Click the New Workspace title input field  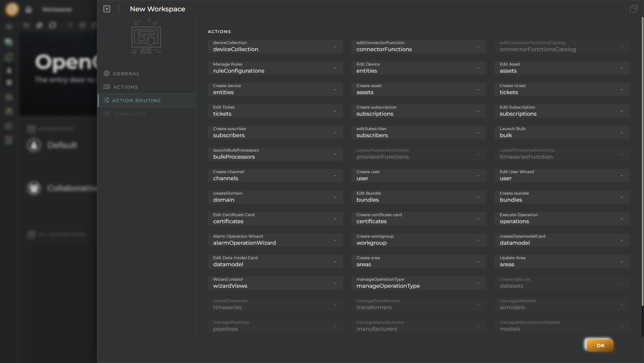[158, 9]
